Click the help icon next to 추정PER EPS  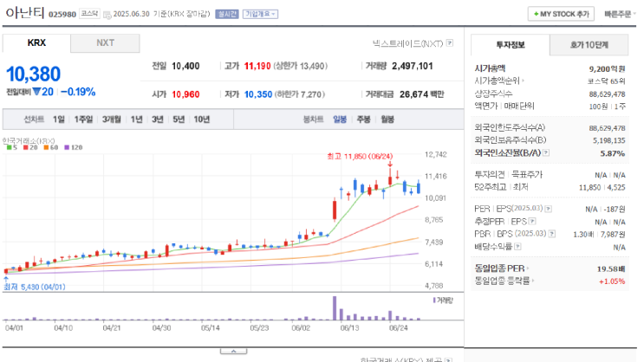(x=532, y=222)
